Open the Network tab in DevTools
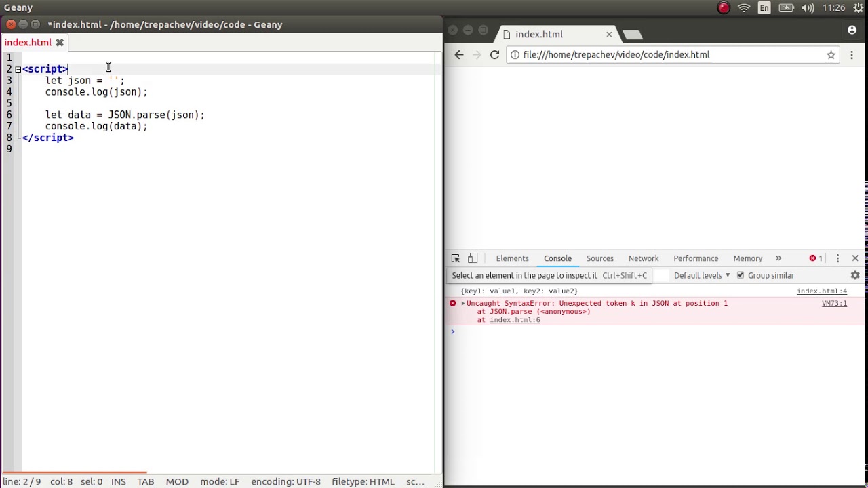The width and height of the screenshot is (868, 488). (643, 258)
